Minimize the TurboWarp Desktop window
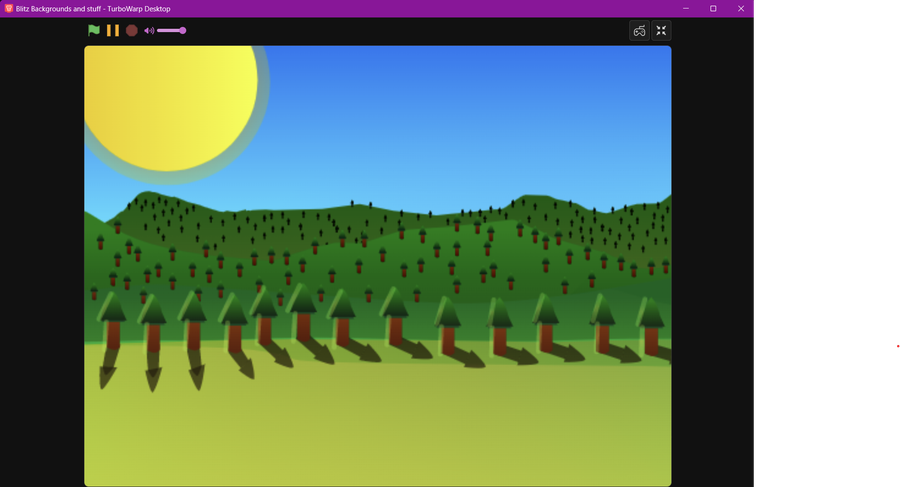Screen dimensions: 900x487 686,9
